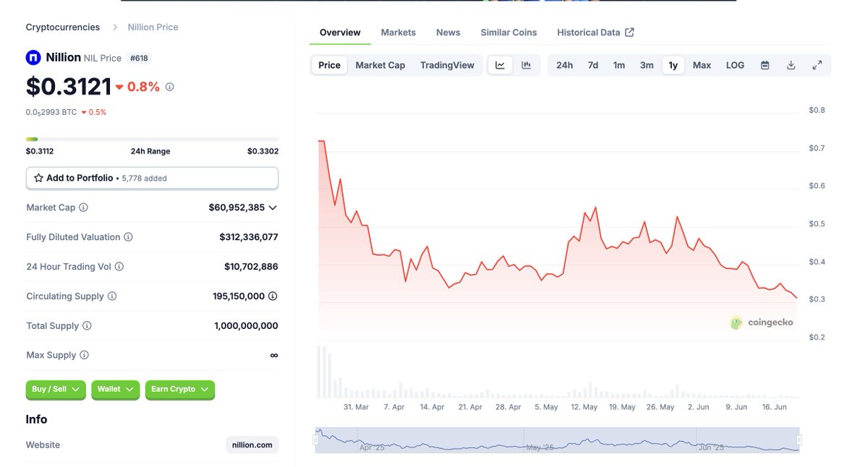Open the calendar date range picker
Screen dimensions: 868x467
coord(765,64)
